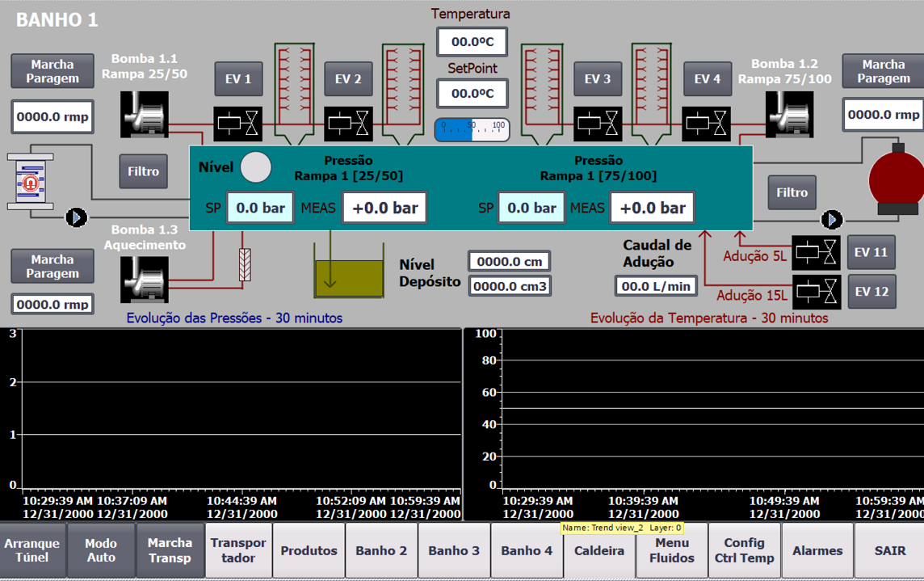Open the Banho 2 screen

381,551
